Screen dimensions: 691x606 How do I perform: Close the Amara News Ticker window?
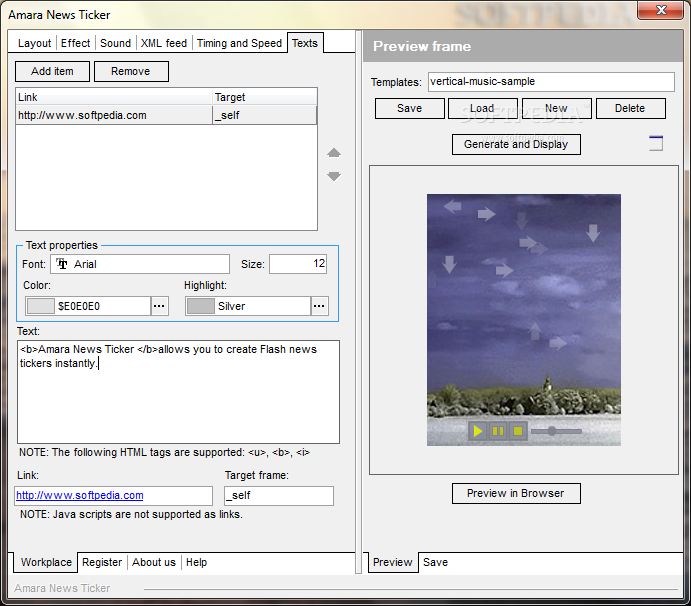coord(660,10)
